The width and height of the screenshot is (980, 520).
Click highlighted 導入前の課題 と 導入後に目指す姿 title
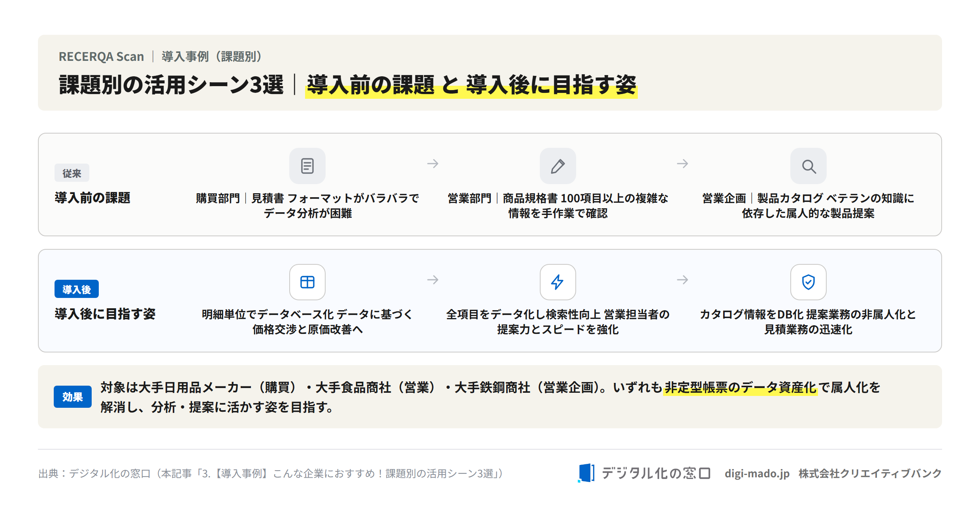tap(471, 85)
